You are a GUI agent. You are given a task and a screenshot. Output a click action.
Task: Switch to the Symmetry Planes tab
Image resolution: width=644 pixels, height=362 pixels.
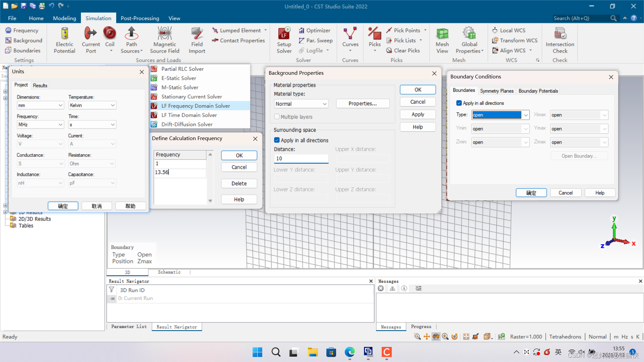click(x=496, y=91)
